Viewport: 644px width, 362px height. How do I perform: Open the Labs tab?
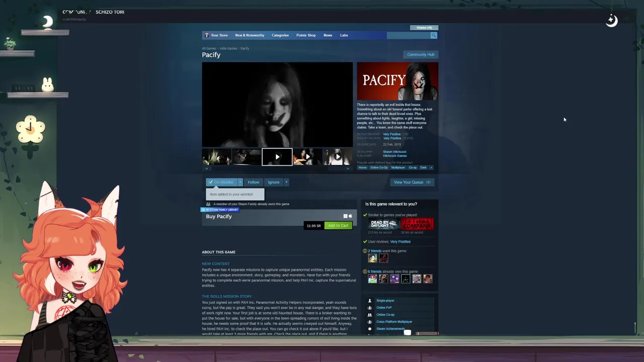344,35
